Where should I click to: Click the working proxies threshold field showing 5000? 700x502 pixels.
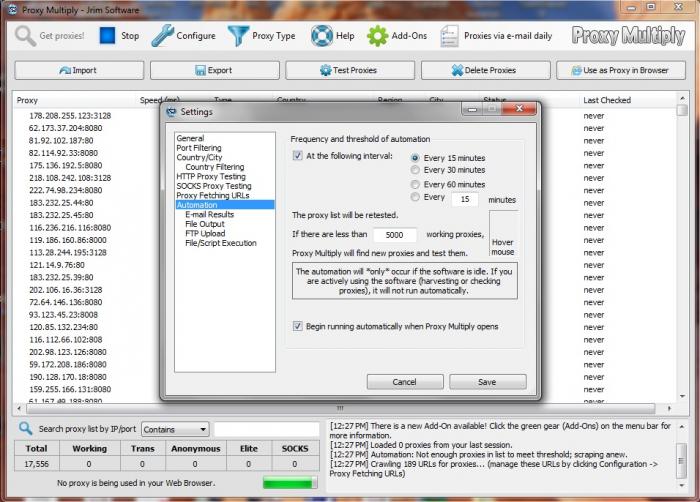tap(395, 235)
